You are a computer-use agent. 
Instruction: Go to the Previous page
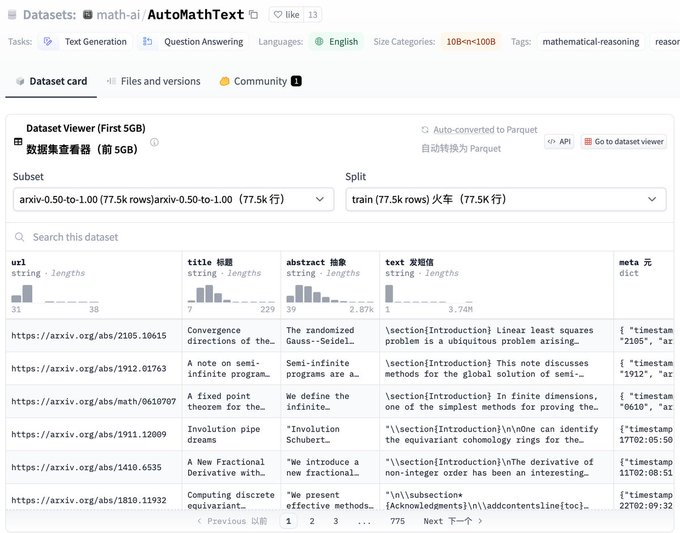point(232,521)
